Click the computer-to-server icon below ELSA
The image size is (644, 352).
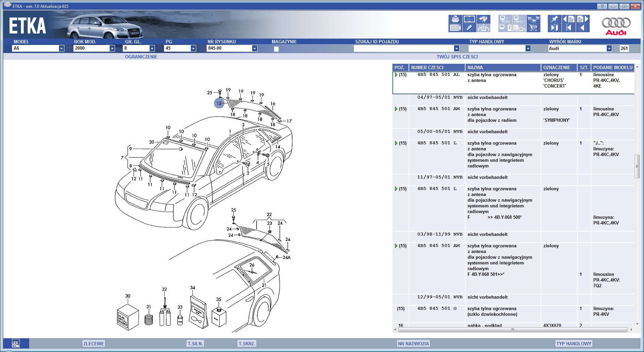505,28
